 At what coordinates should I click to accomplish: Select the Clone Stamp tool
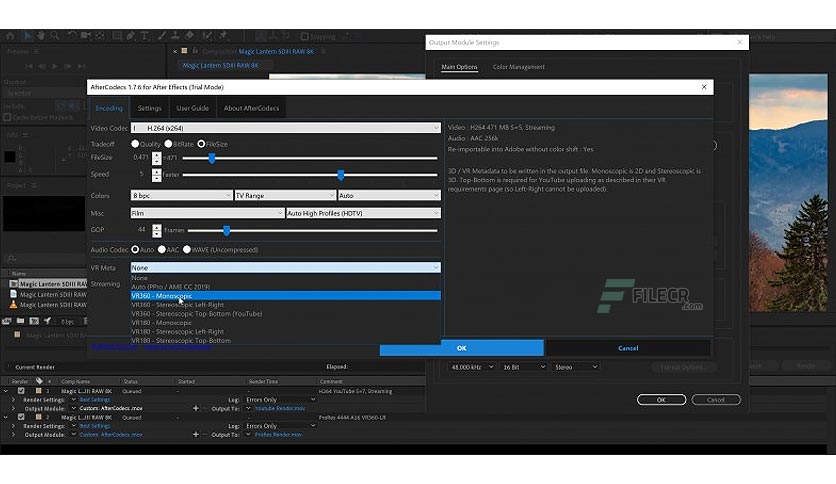tap(175, 36)
